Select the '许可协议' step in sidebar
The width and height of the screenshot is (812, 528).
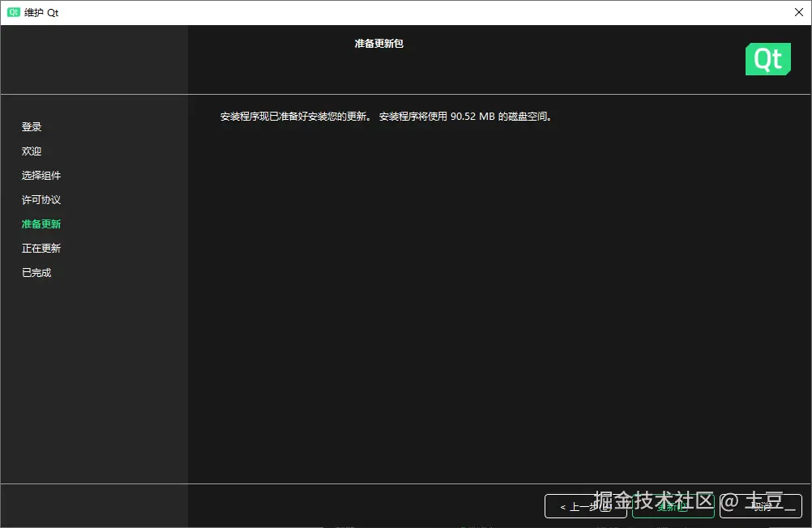41,200
